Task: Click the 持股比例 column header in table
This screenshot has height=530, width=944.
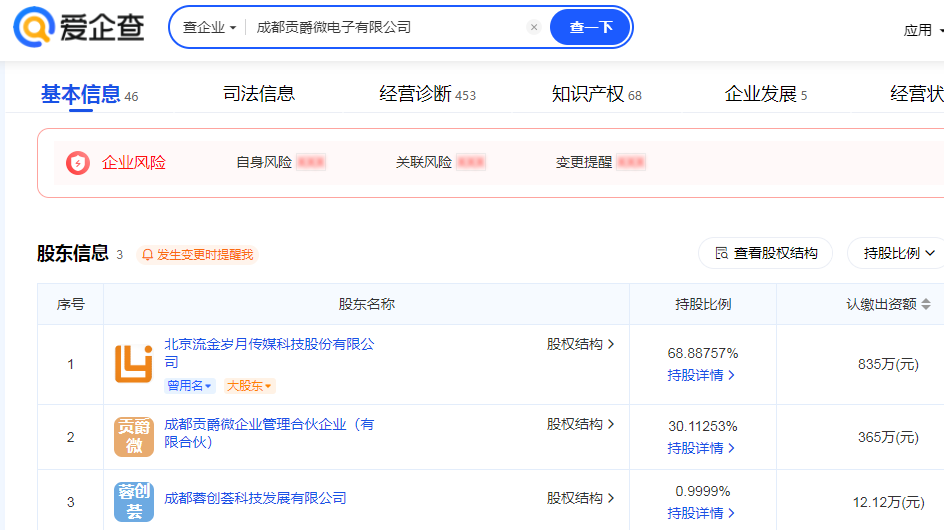Action: [703, 304]
